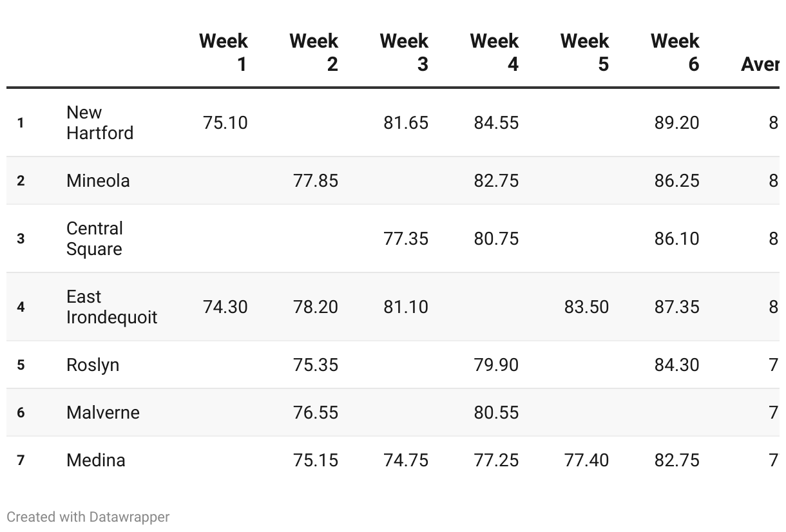Click the partially visible Average column header
Image resolution: width=786 pixels, height=532 pixels.
pos(761,64)
